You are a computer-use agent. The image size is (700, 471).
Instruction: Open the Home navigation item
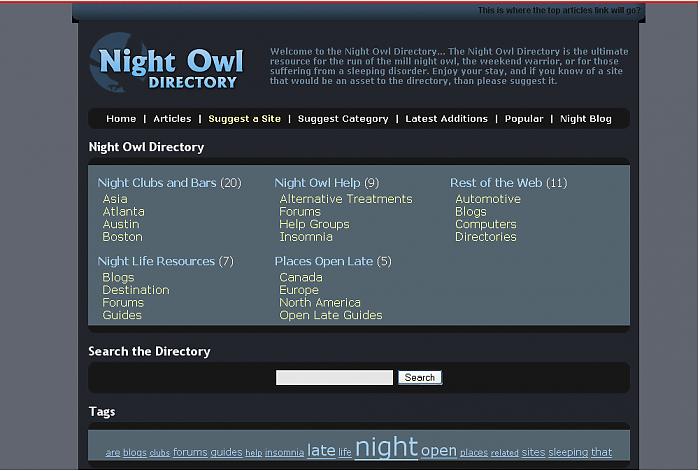click(121, 119)
